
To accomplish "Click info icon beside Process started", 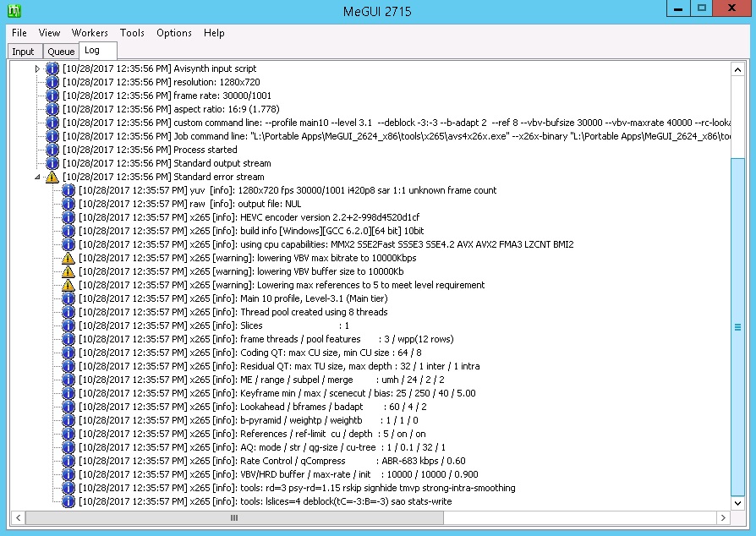I will 52,150.
